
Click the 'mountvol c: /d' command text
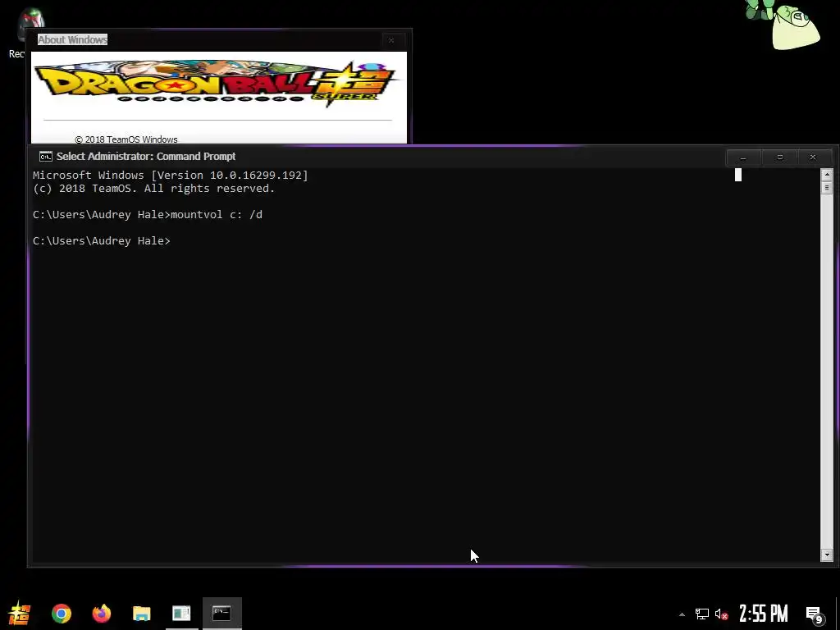pyautogui.click(x=217, y=215)
